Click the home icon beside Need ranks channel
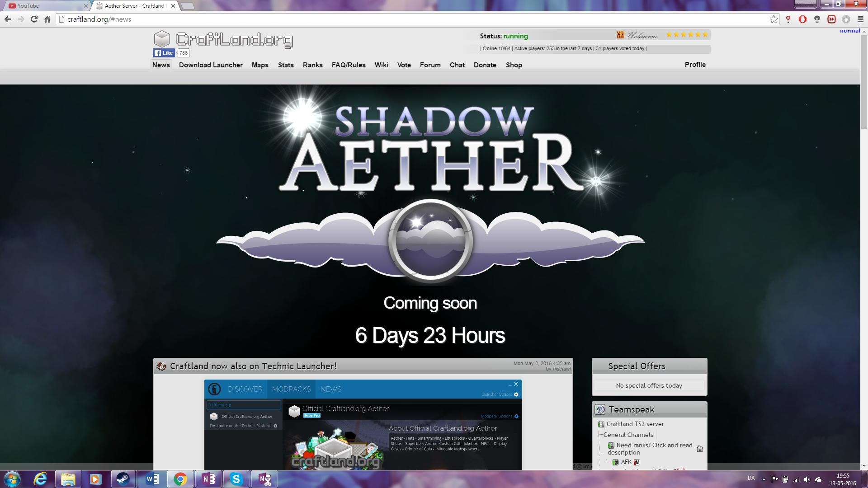 click(699, 449)
